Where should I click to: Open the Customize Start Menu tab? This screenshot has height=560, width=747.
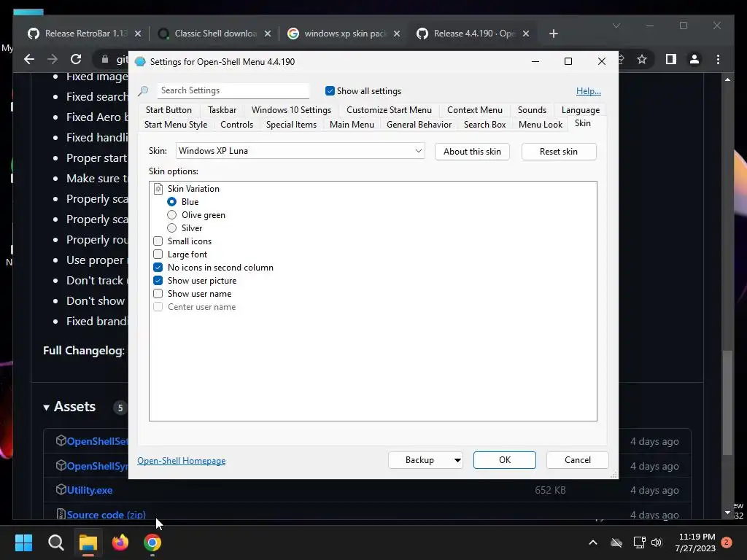pos(389,110)
